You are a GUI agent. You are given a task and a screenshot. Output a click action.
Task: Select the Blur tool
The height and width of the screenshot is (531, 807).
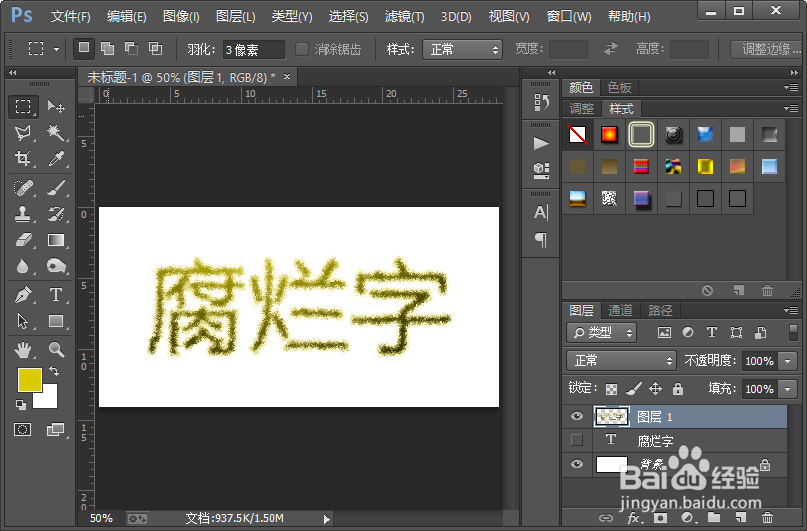pyautogui.click(x=23, y=266)
